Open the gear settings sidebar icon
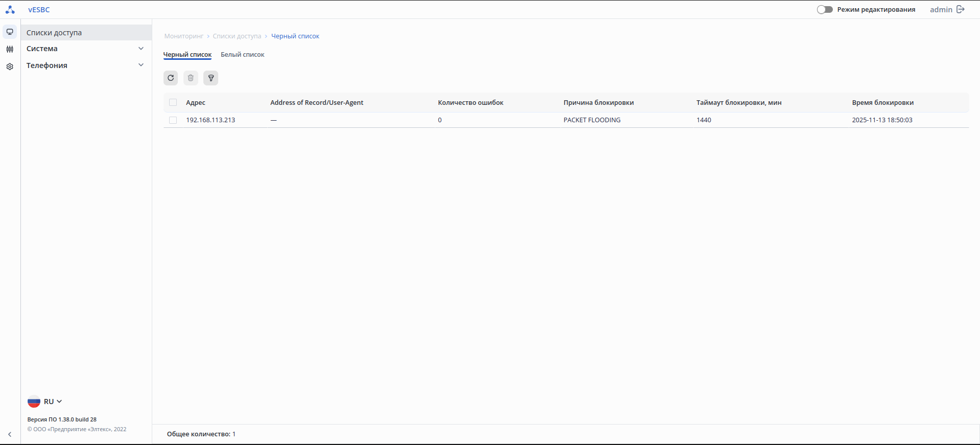The width and height of the screenshot is (980, 445). point(10,66)
